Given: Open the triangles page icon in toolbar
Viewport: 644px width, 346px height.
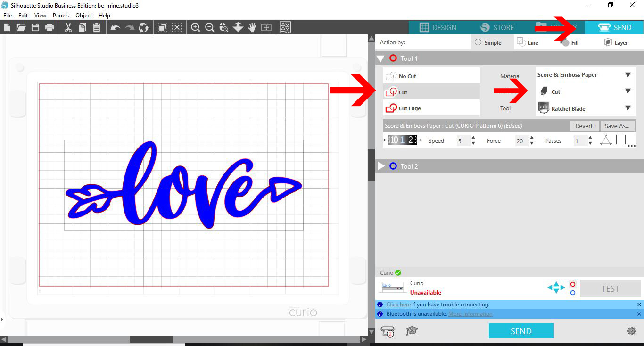Looking at the screenshot, I should tap(285, 27).
